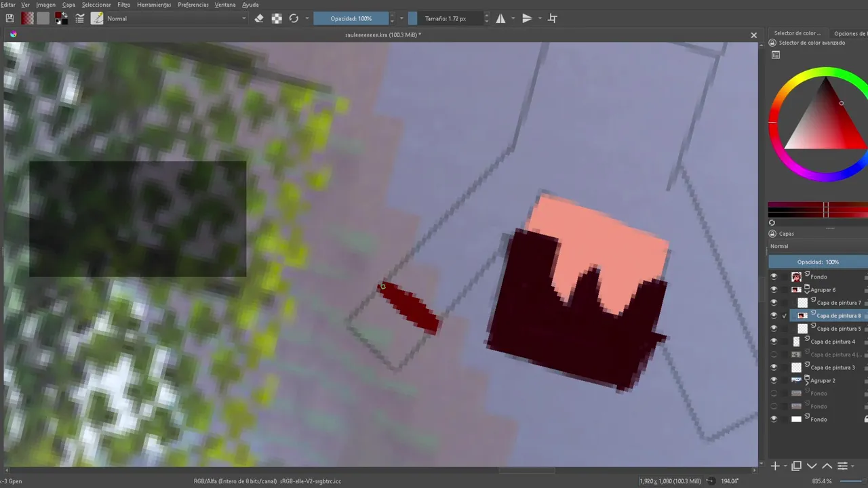Open the Ventana menu
This screenshot has width=868, height=488.
tap(225, 5)
